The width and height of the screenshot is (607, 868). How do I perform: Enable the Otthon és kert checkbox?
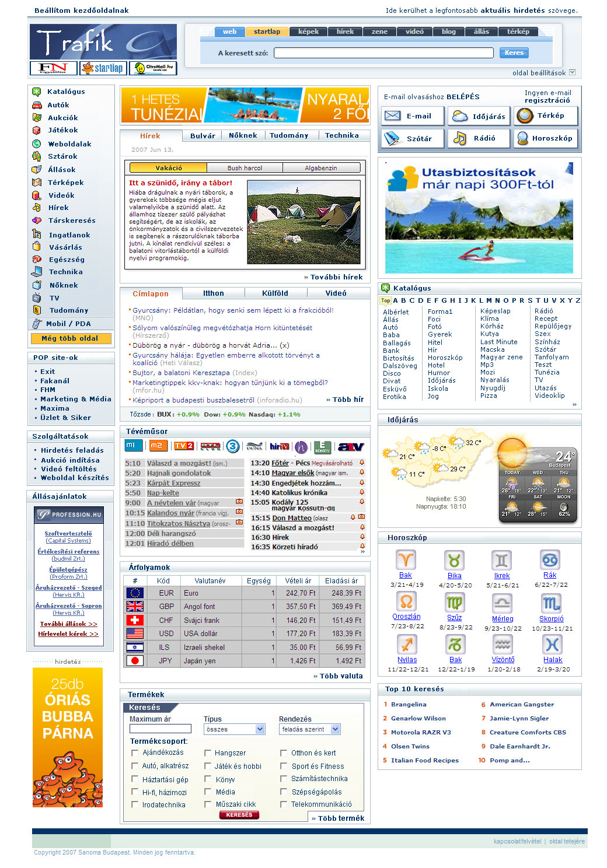click(x=284, y=753)
